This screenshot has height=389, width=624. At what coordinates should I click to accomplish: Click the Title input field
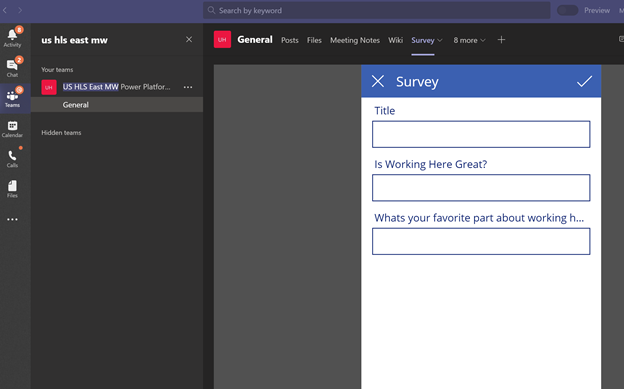tap(481, 134)
